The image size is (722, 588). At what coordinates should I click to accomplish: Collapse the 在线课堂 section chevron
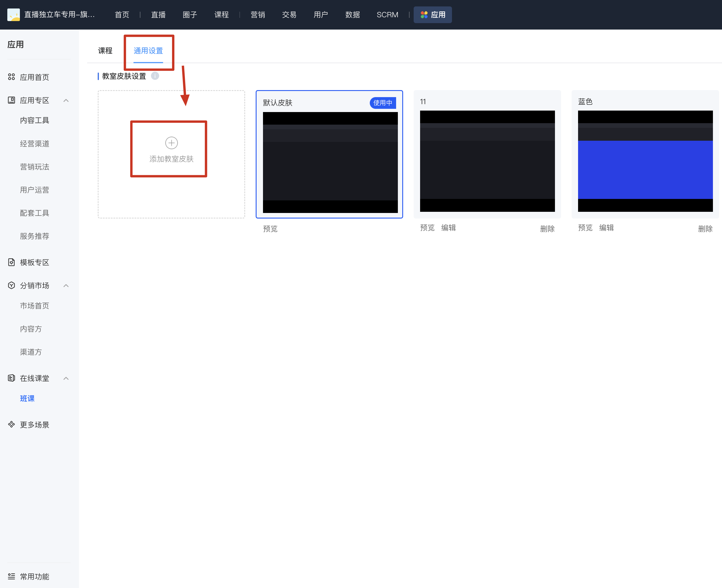[x=66, y=378]
